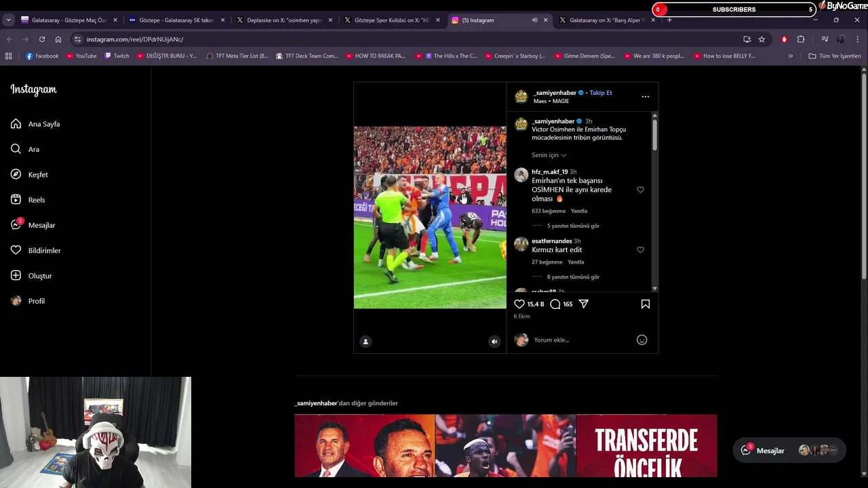Viewport: 868px width, 488px height.
Task: View 633 beğenme likes list
Action: [x=549, y=211]
